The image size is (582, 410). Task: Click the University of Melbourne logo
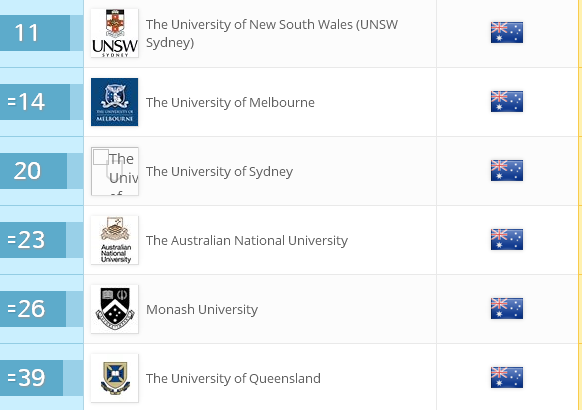click(x=115, y=102)
